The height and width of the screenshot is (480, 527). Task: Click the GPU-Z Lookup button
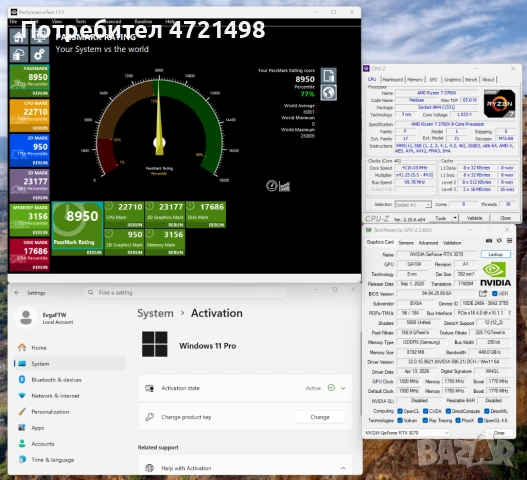pyautogui.click(x=495, y=254)
